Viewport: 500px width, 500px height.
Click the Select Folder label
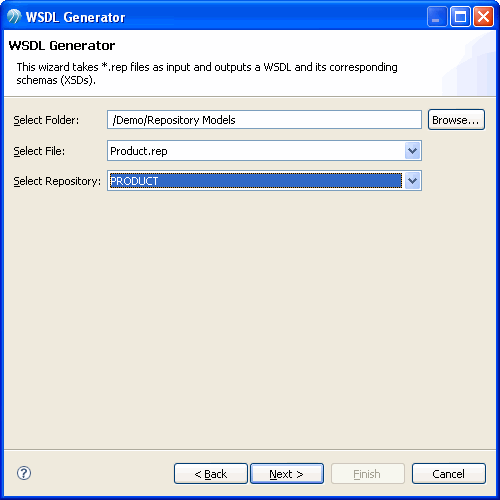[46, 120]
